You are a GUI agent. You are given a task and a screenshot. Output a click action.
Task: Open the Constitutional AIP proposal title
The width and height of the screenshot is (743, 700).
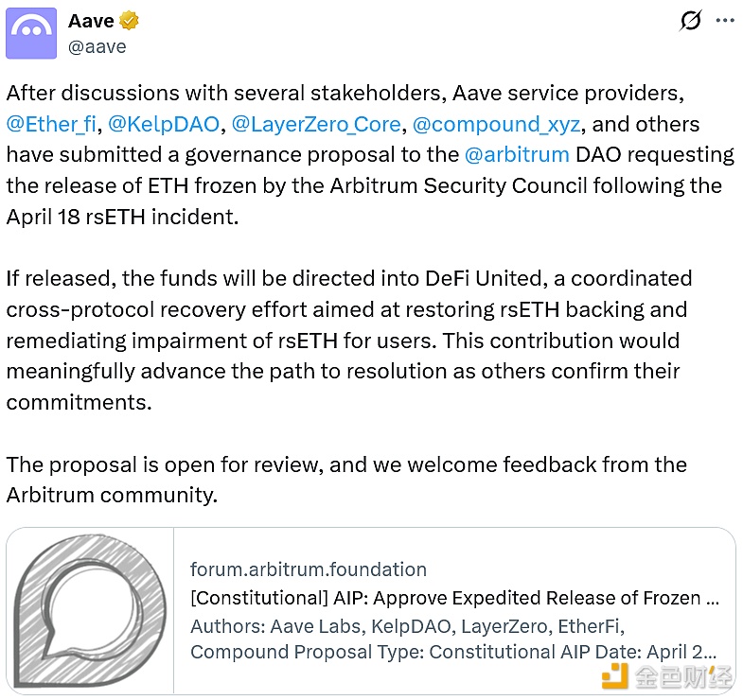click(454, 598)
